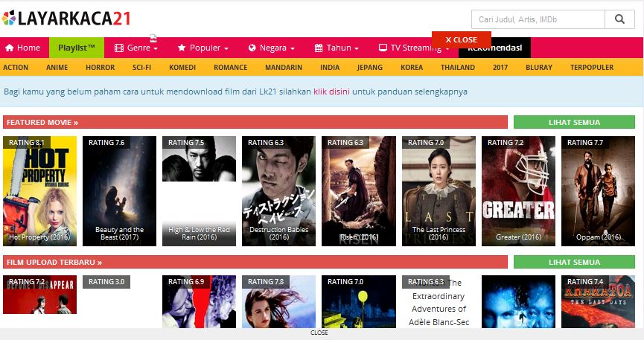Click the search magnifier button
Image resolution: width=644 pixels, height=340 pixels.
(619, 19)
